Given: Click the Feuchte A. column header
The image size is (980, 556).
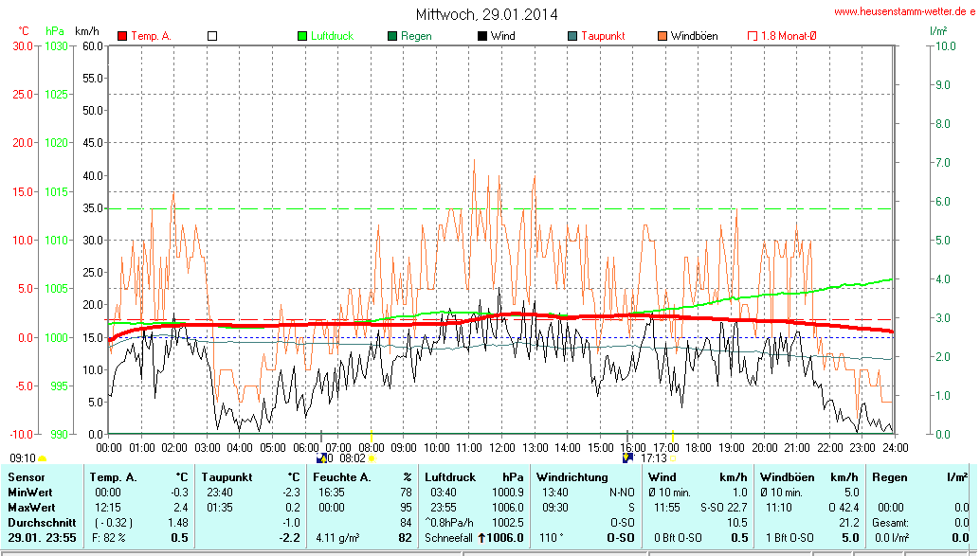Looking at the screenshot, I should 342,477.
